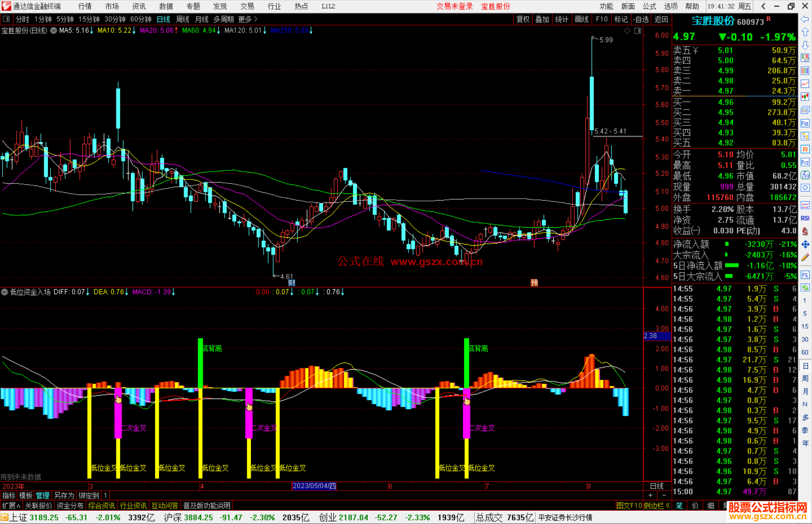
Task: Click the trend line chart sidebar icon
Action: pos(805,84)
